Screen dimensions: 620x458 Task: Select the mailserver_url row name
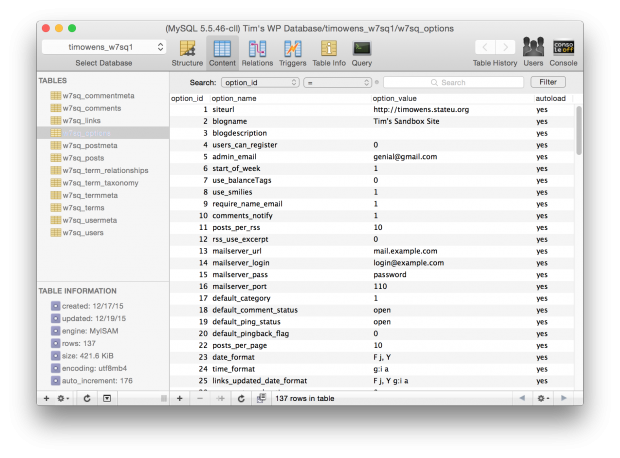tap(237, 251)
